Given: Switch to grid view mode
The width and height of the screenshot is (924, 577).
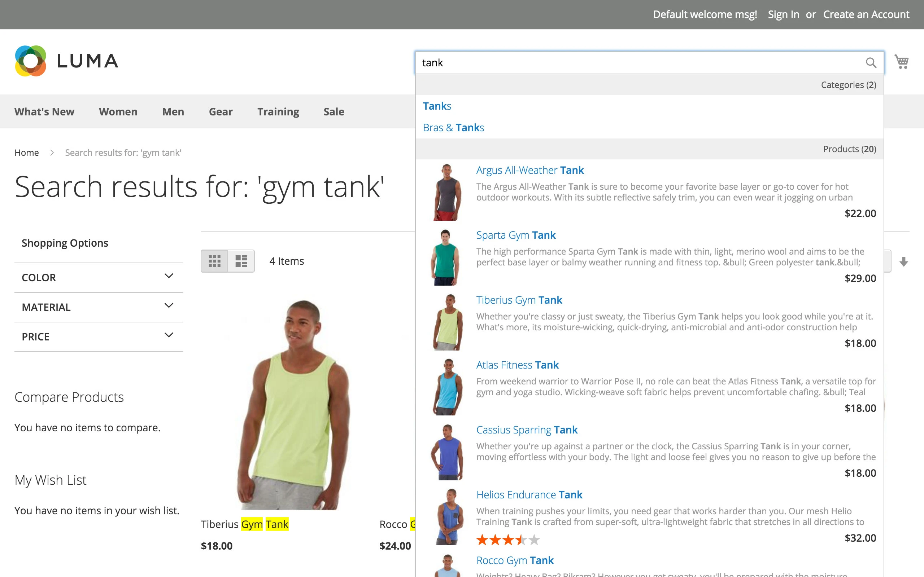Looking at the screenshot, I should 215,261.
